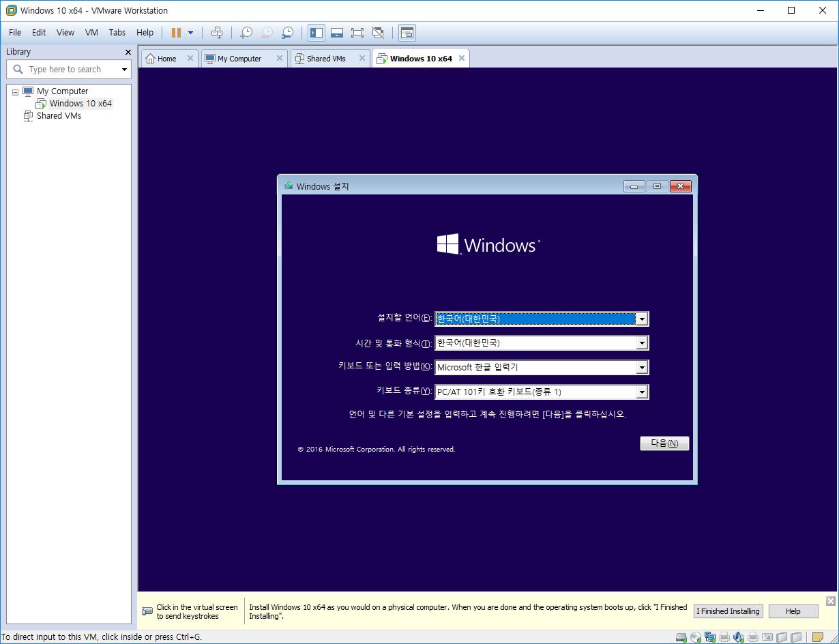Screen dimensions: 839x644
Task: Dismiss the yellow install hint bar
Action: point(830,601)
